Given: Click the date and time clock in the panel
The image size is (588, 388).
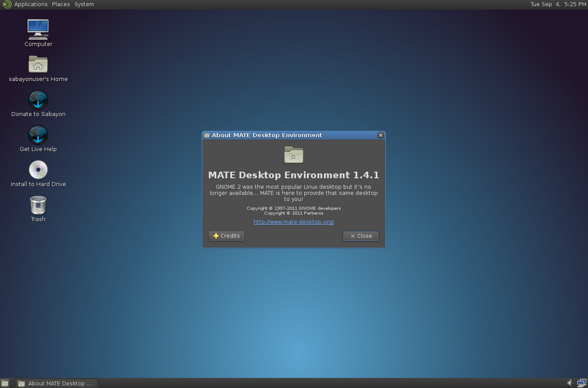Looking at the screenshot, I should pos(558,4).
